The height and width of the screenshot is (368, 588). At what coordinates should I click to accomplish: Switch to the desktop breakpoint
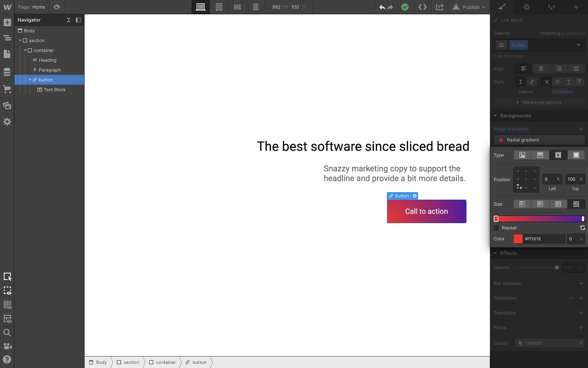201,7
